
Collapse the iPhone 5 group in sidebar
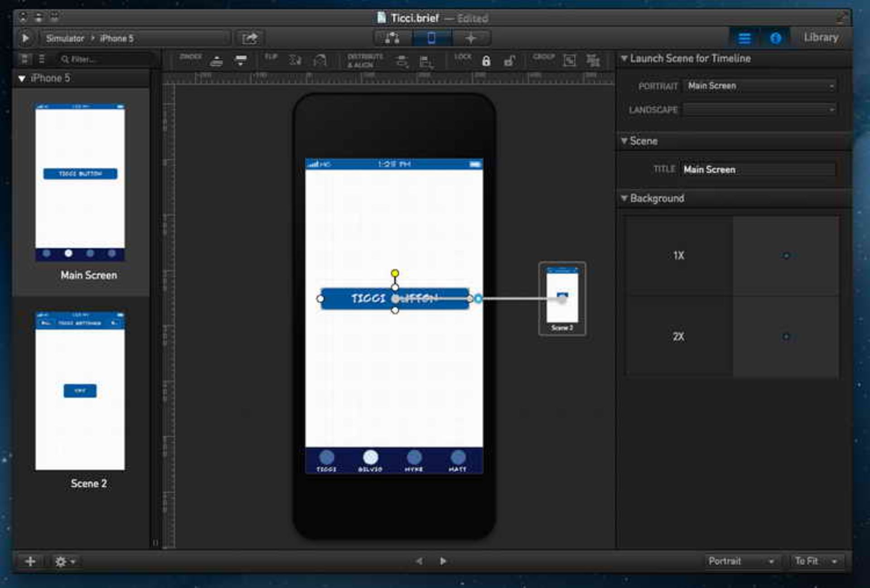(22, 77)
